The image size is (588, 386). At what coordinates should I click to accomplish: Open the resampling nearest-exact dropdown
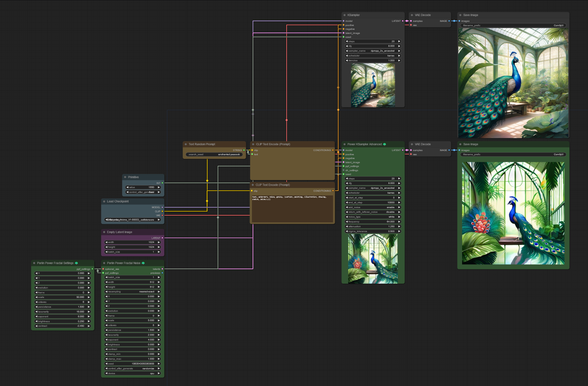(x=132, y=292)
